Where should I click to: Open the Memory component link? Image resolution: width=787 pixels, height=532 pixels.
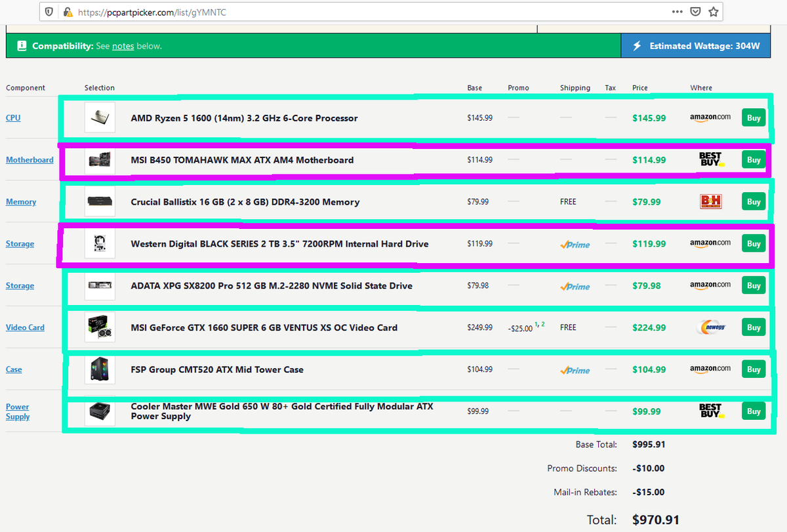click(21, 202)
